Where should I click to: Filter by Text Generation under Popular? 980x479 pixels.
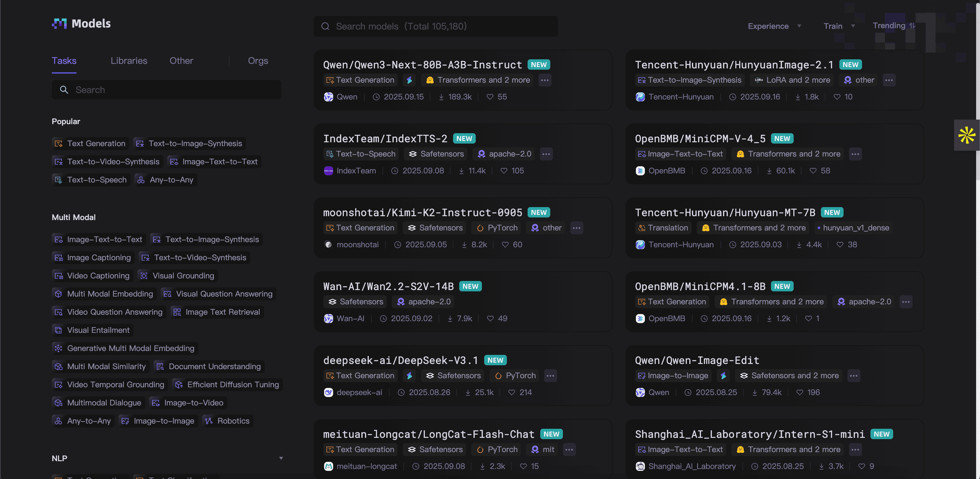90,144
